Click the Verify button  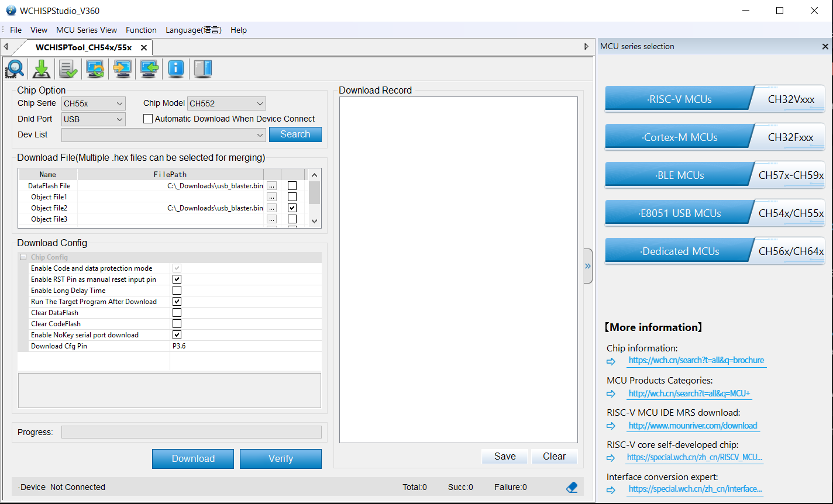click(x=281, y=459)
